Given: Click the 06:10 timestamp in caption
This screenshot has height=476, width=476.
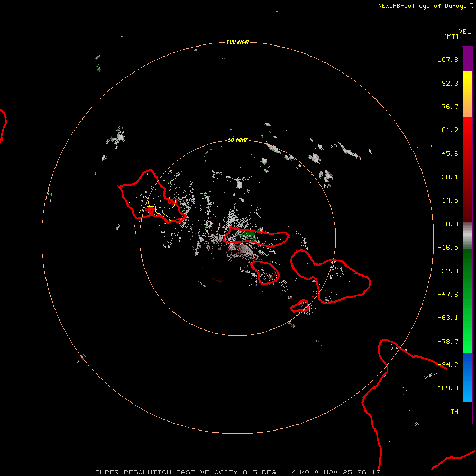Looking at the screenshot, I should click(369, 472).
